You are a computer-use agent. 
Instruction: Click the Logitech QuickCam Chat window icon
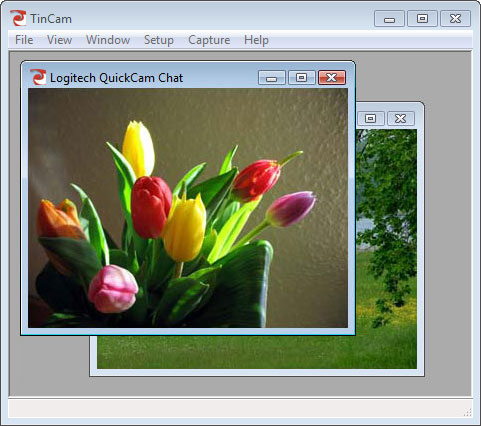38,77
